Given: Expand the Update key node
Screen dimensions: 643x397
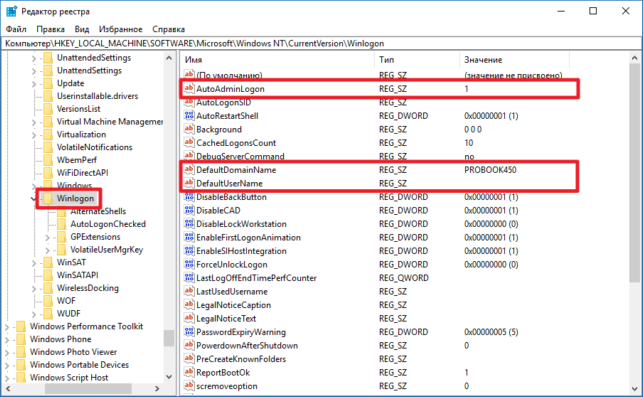Looking at the screenshot, I should coord(34,84).
